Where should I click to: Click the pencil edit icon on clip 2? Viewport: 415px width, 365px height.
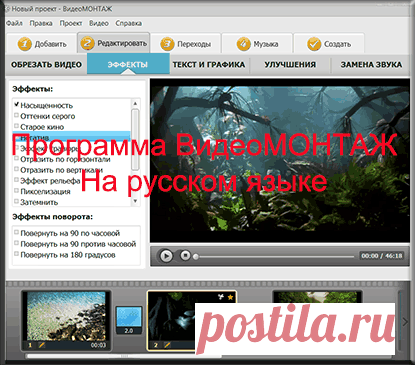[167, 345]
